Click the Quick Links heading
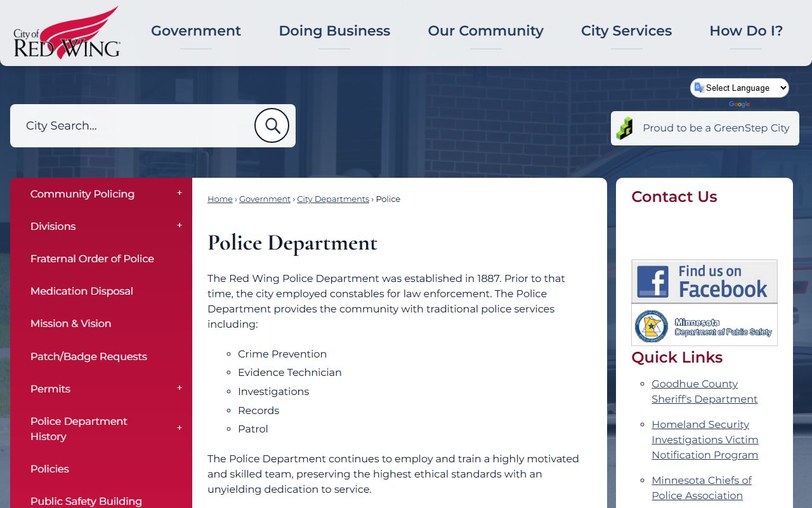 [x=677, y=358]
